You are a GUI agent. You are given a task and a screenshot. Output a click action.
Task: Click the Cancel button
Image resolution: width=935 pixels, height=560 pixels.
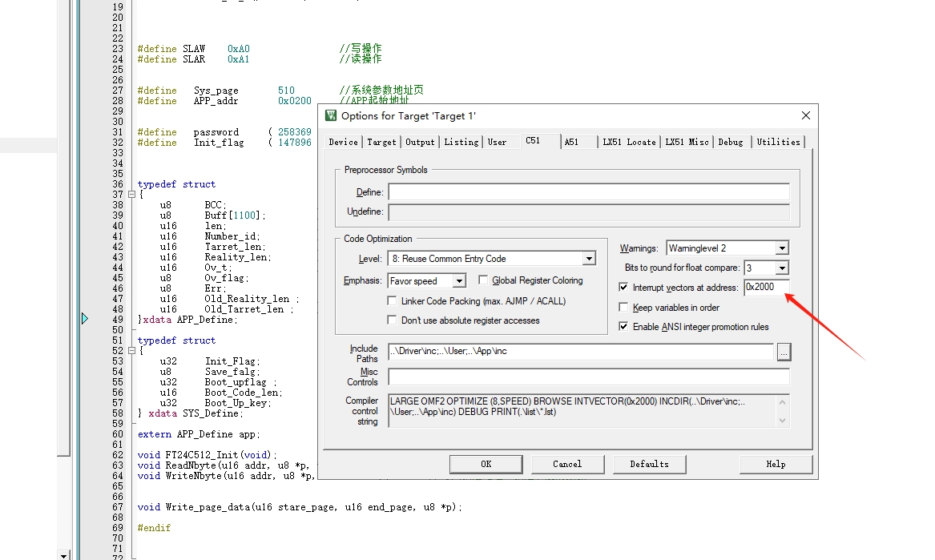[x=567, y=464]
